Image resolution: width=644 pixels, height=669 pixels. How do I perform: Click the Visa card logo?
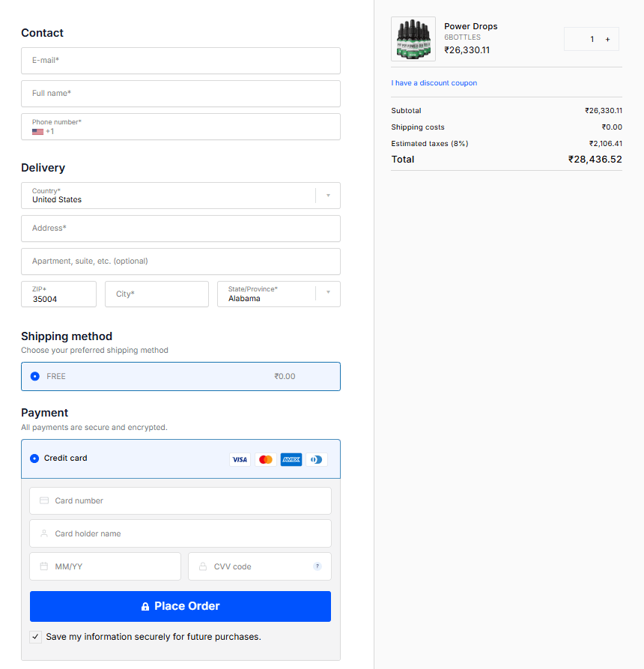click(240, 459)
